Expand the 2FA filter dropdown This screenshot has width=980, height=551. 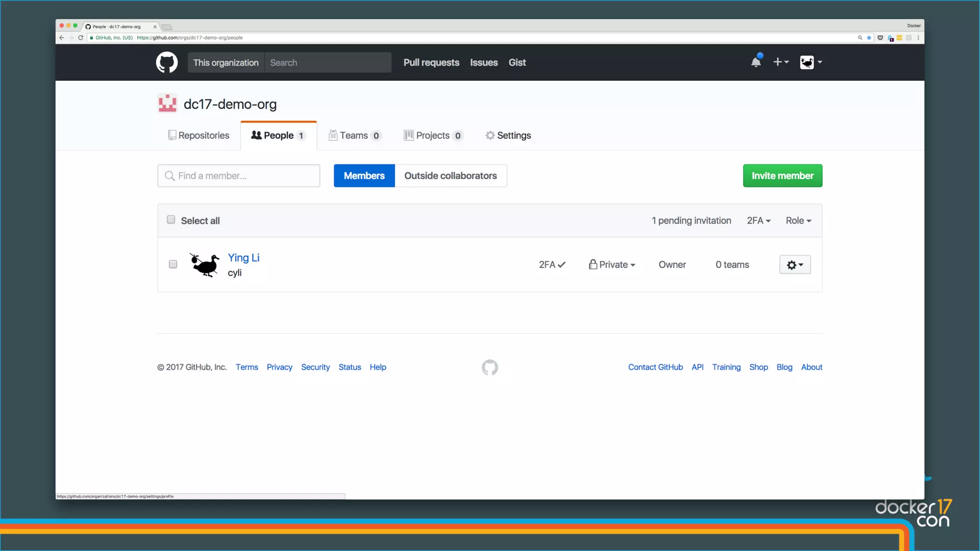coord(758,220)
